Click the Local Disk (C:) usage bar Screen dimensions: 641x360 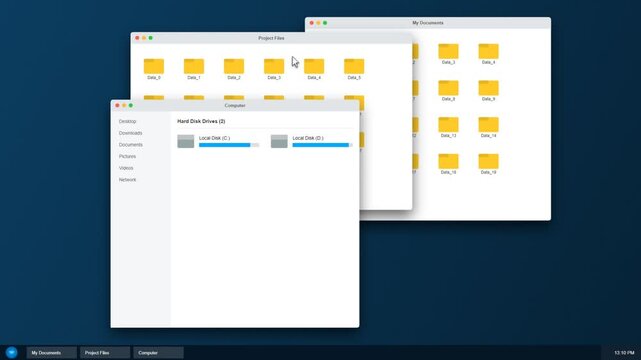(229, 145)
